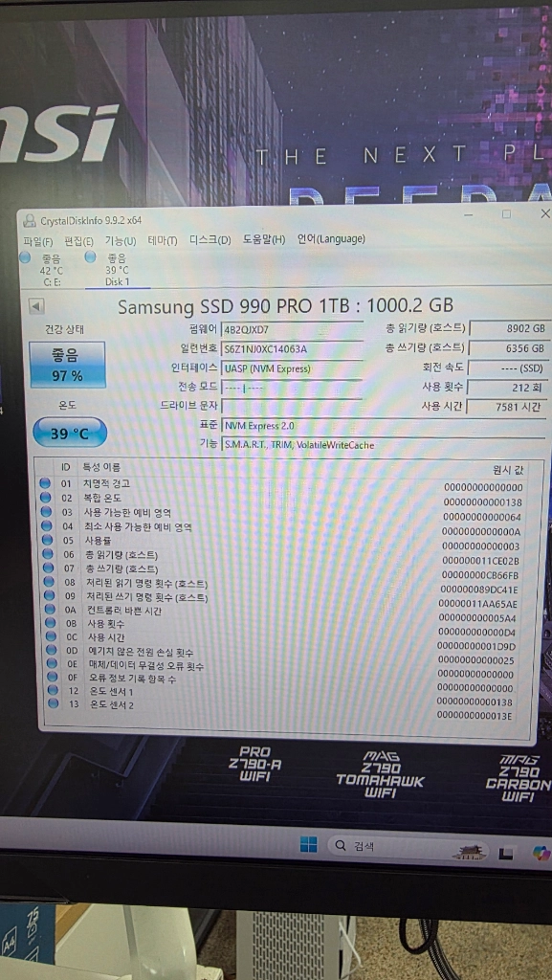Viewport: 552px width, 980px height.
Task: Click the Windows Start button on the taskbar
Action: pyautogui.click(x=308, y=846)
